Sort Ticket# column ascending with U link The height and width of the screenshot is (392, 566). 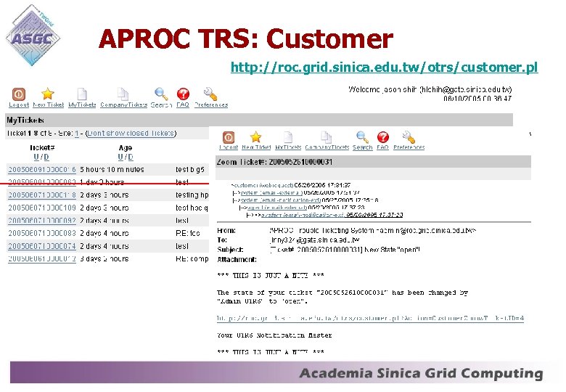point(36,157)
